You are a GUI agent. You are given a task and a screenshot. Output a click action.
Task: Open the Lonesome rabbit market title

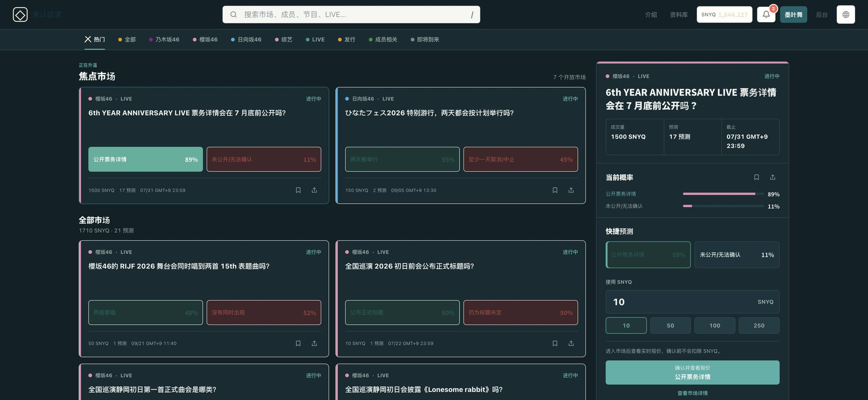pyautogui.click(x=424, y=390)
